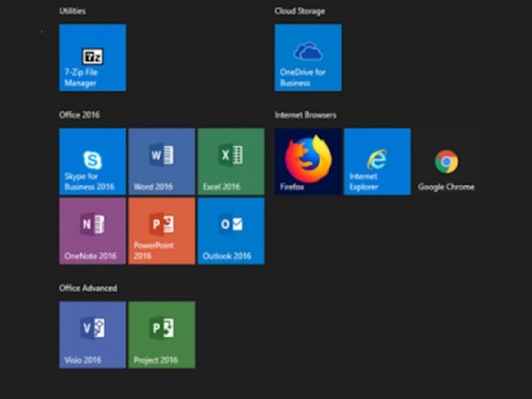Launch Word 2016 tile

pos(162,161)
